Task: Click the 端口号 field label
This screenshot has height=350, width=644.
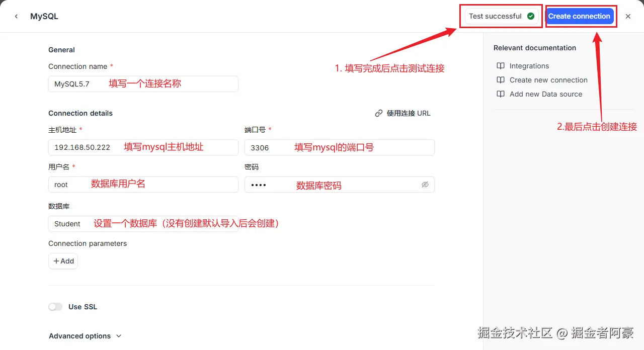Action: pyautogui.click(x=255, y=130)
